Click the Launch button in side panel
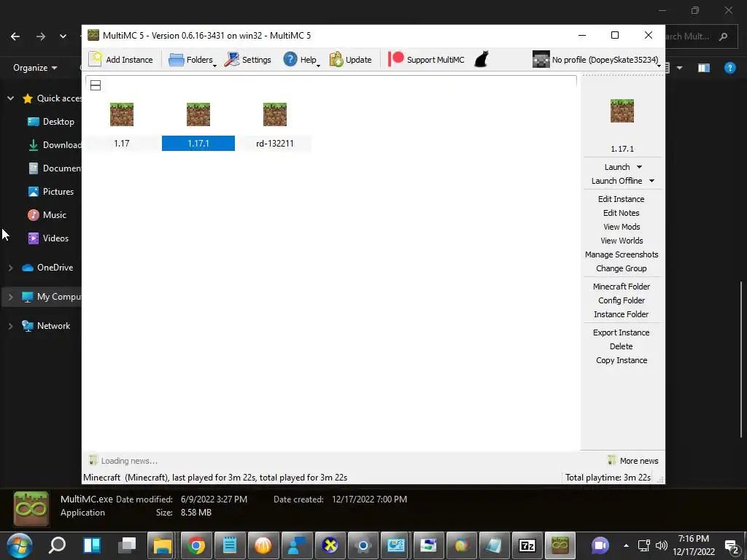The height and width of the screenshot is (560, 747). 617,167
